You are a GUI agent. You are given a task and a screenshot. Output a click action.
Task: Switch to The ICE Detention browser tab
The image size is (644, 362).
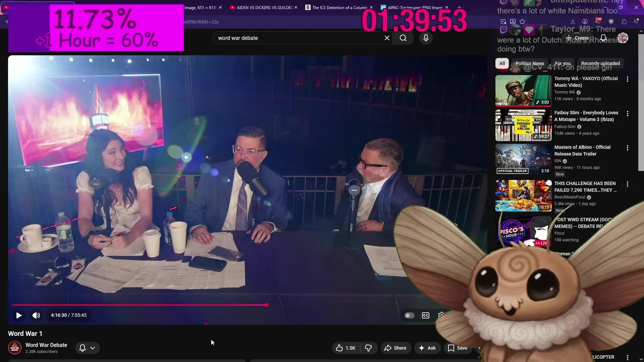click(x=339, y=8)
